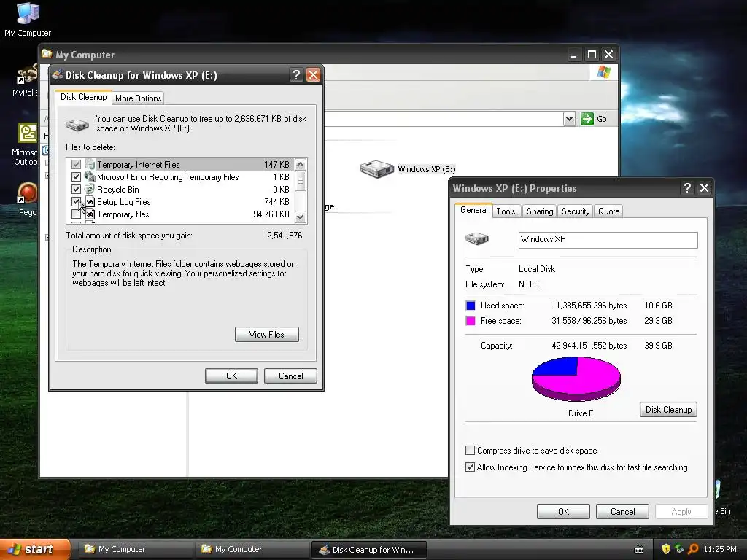Click the network connection tray icon

[x=679, y=549]
